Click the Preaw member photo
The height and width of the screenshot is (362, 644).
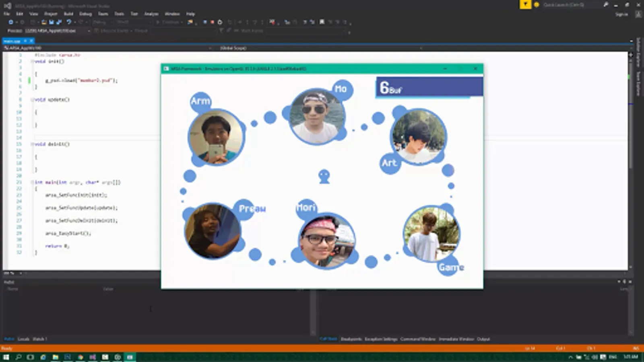213,231
